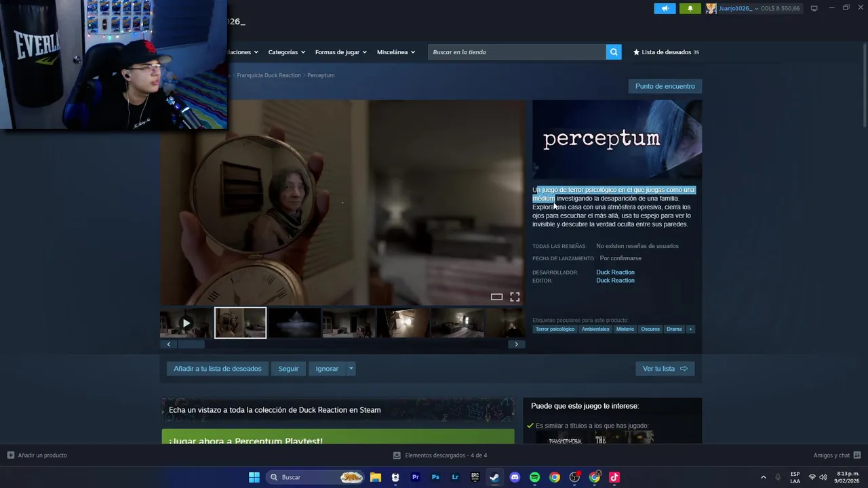
Task: Enter fullscreen on the media viewer
Action: (x=515, y=297)
